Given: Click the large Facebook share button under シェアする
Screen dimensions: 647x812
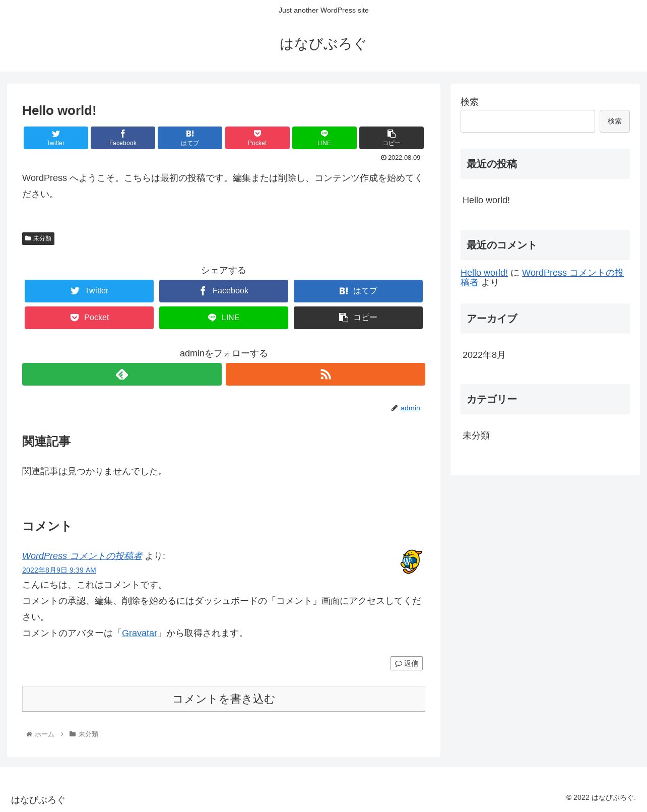Looking at the screenshot, I should pos(224,291).
